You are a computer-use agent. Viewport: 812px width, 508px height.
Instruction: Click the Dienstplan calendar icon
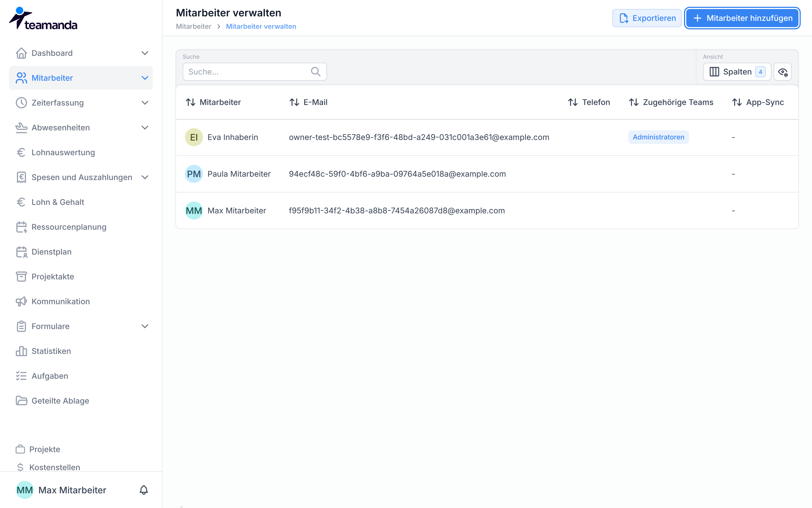click(x=21, y=252)
